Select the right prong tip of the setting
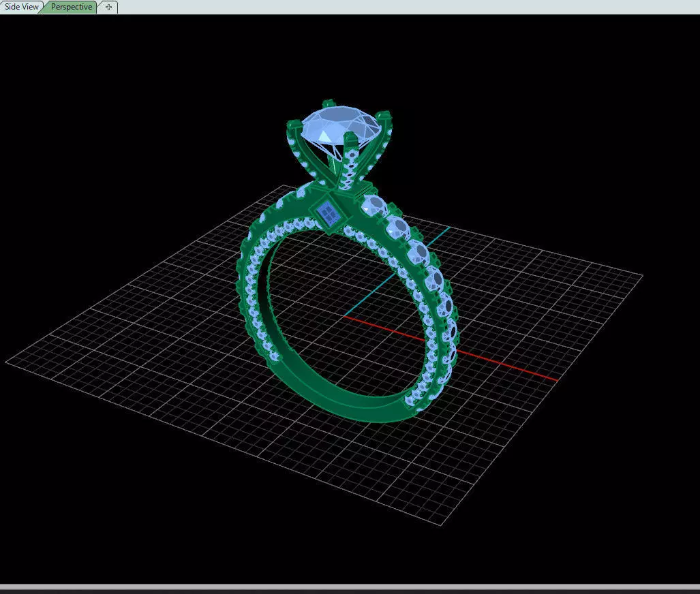 [385, 115]
